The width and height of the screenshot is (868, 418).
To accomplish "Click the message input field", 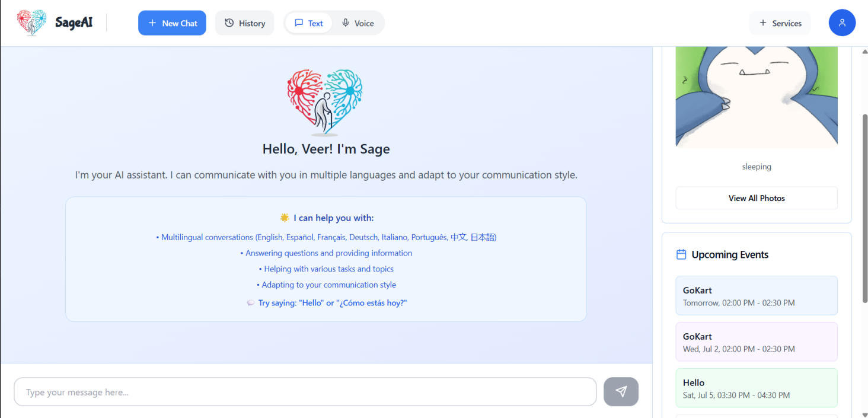I will click(x=305, y=392).
